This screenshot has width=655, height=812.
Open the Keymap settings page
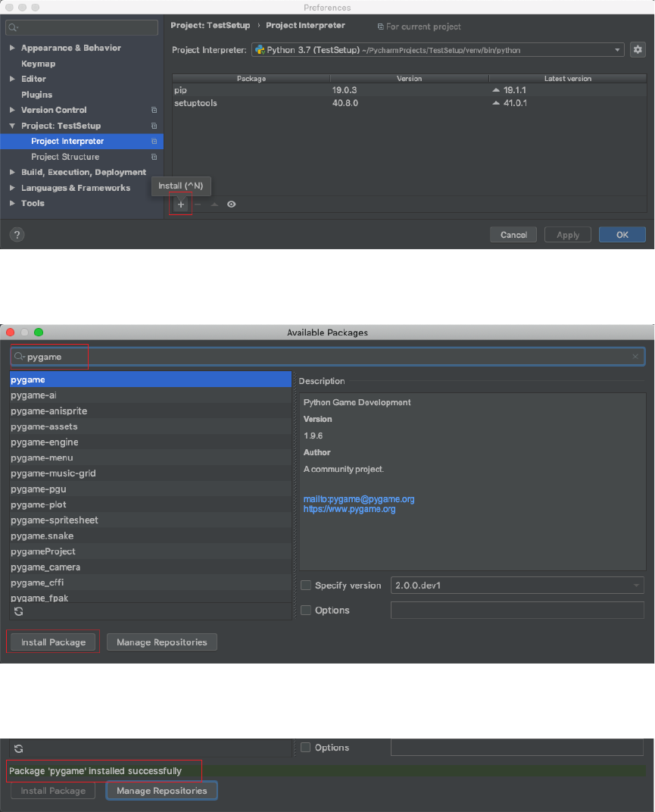click(38, 64)
